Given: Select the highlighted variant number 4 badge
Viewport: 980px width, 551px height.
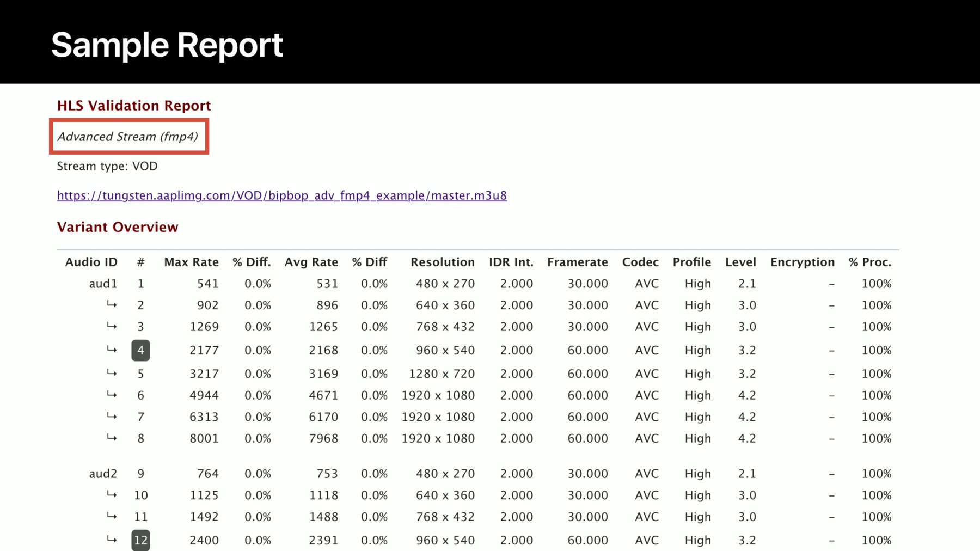Looking at the screenshot, I should pyautogui.click(x=140, y=350).
